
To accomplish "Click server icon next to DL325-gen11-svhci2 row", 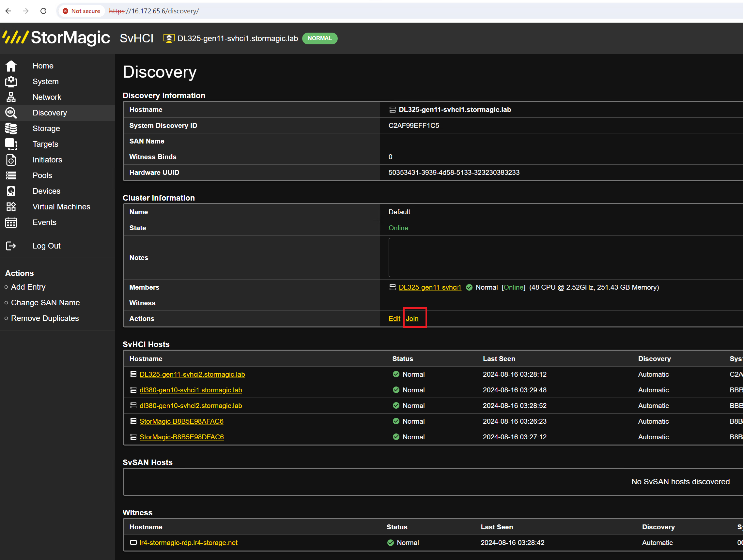I will point(133,374).
